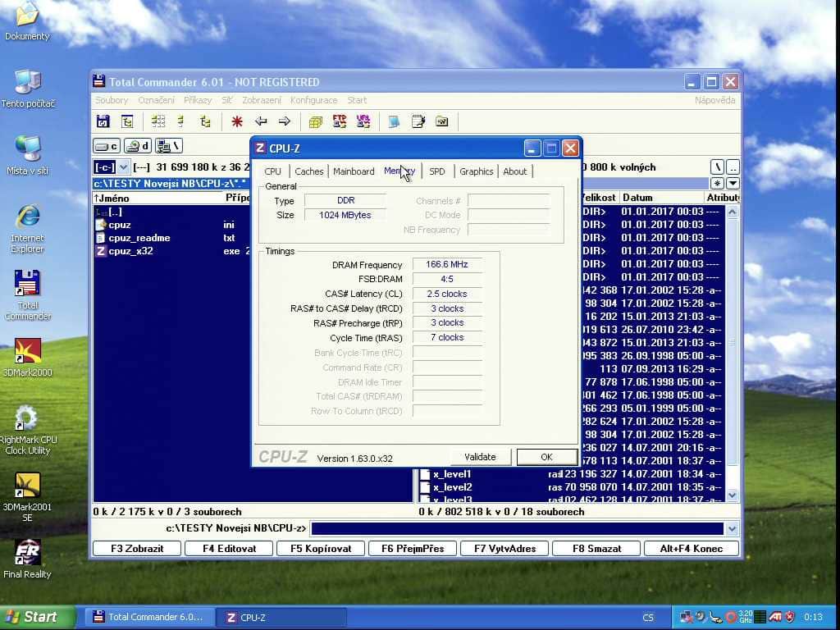Open command line history dropdown arrow
This screenshot has width=840, height=630.
point(732,529)
